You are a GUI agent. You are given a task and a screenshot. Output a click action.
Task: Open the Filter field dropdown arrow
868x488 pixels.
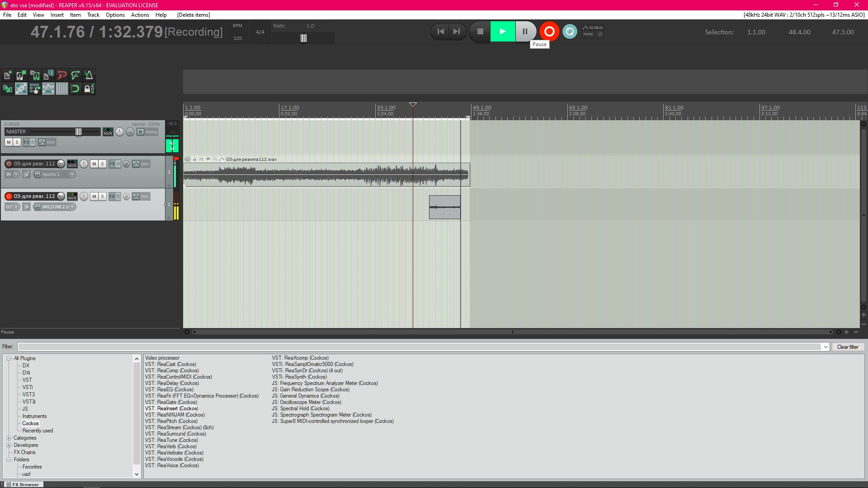click(x=826, y=347)
